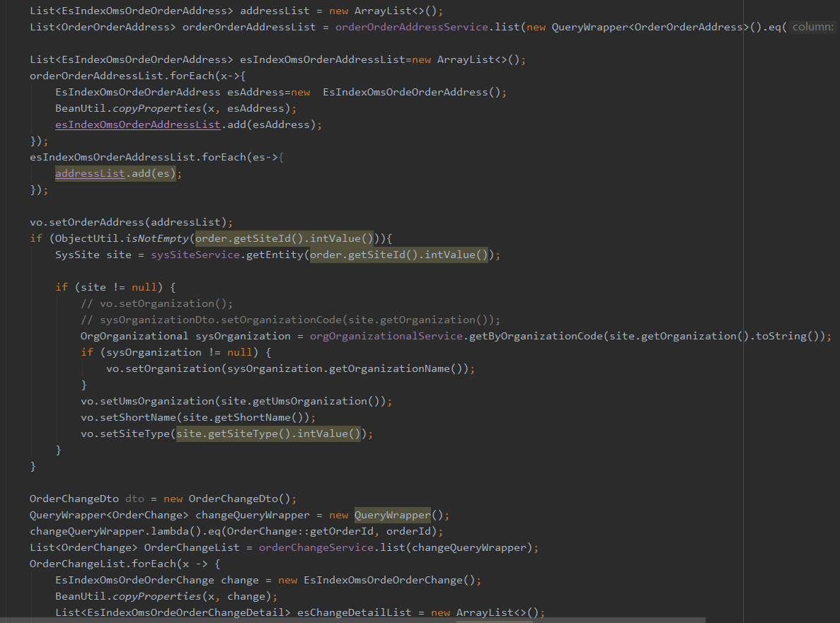Click the "OrgOrganizational" type name
Image resolution: width=840 pixels, height=623 pixels.
[x=134, y=336]
